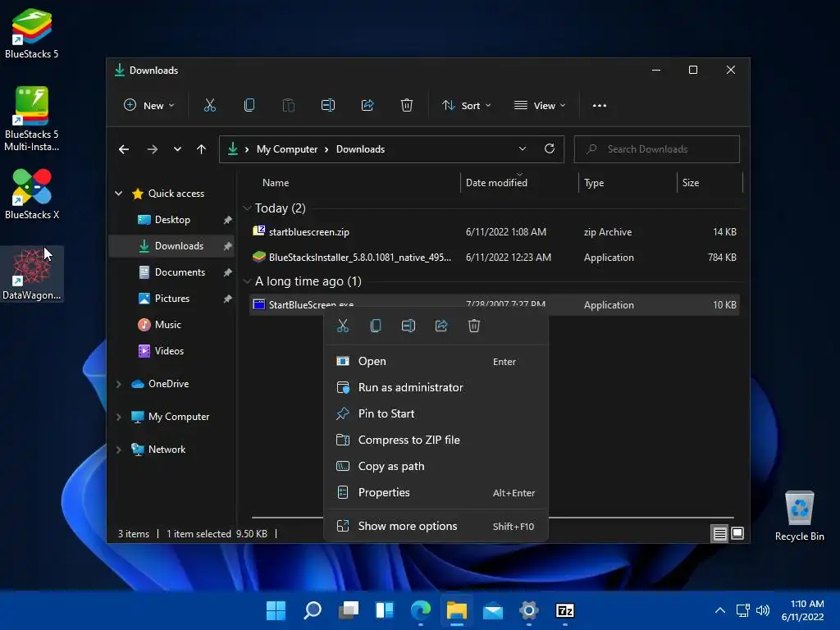Open recent locations dropdown chevron
The width and height of the screenshot is (840, 630).
(x=177, y=149)
